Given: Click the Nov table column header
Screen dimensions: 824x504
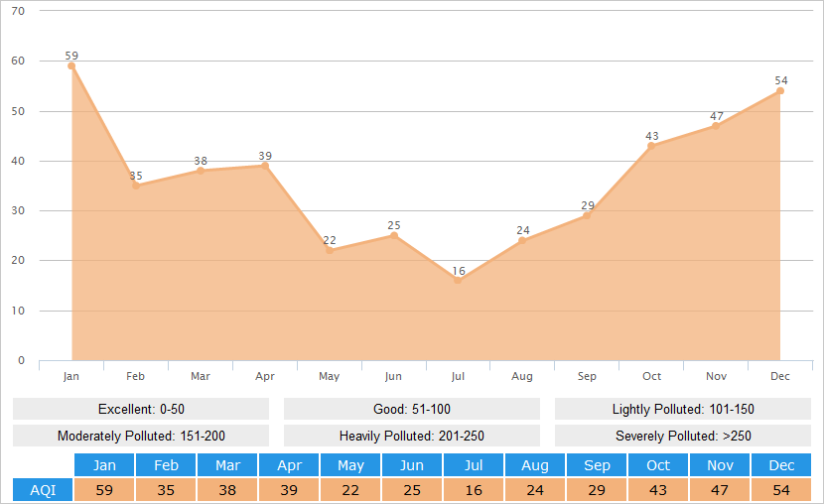Looking at the screenshot, I should (720, 465).
